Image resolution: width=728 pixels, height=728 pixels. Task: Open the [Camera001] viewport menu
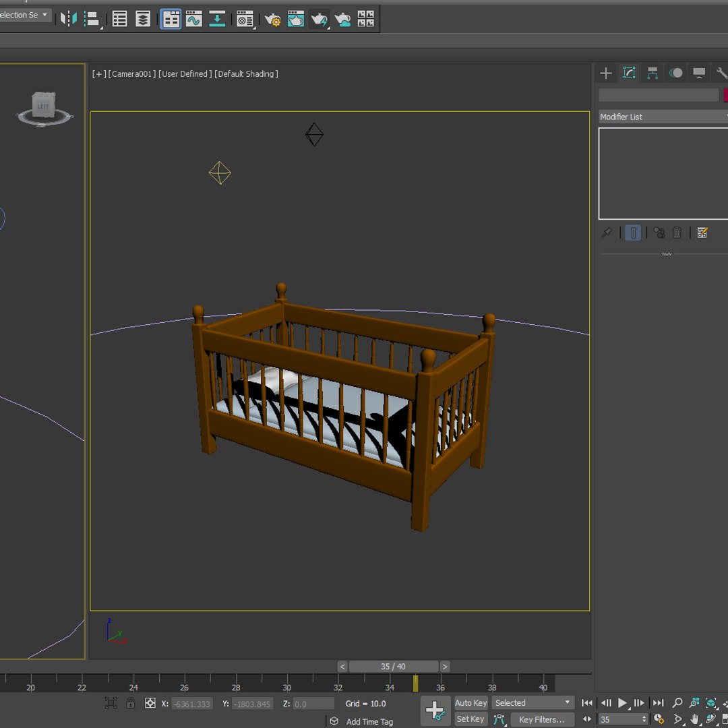132,74
